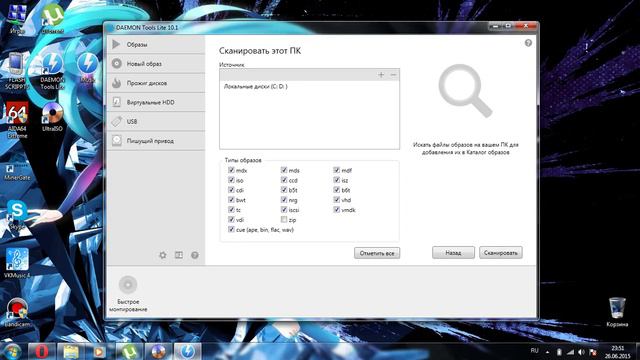Image resolution: width=640 pixels, height=360 pixels.
Task: Toggle the nrg checkbox
Action: coord(284,200)
